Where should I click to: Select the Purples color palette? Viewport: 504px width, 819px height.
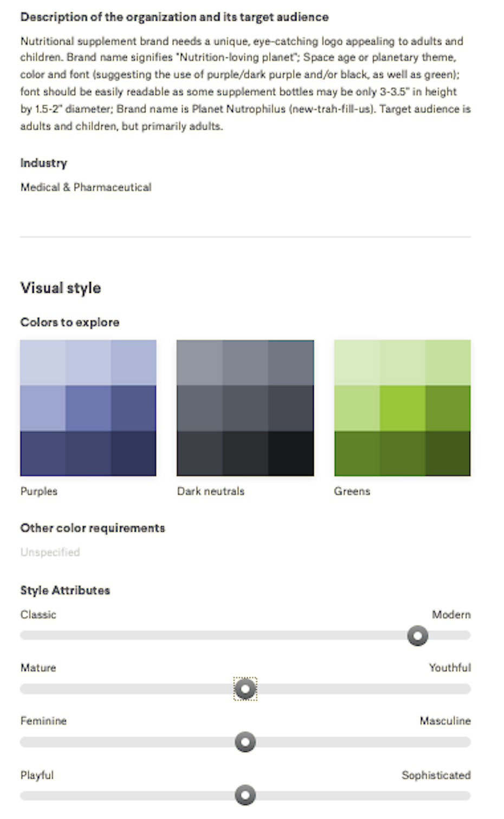(x=88, y=408)
